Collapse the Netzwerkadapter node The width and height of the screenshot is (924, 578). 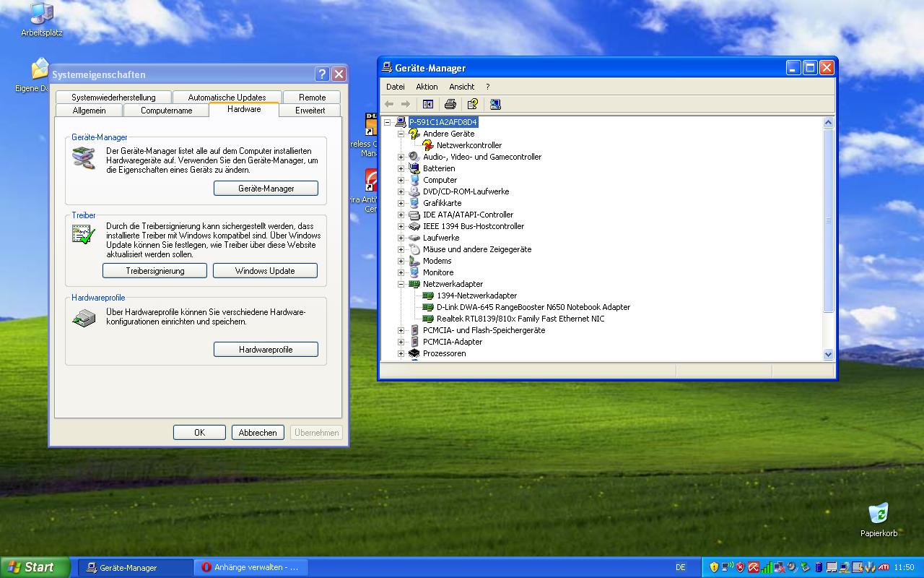pyautogui.click(x=401, y=284)
